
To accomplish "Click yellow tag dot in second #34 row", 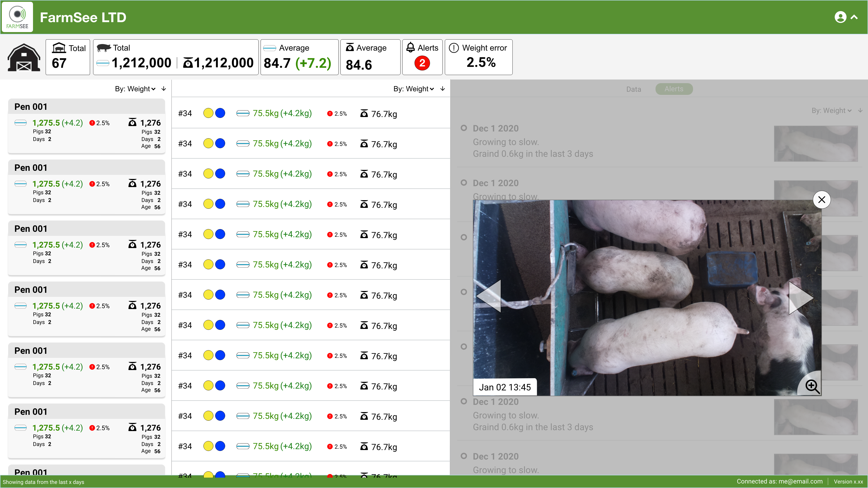I will [x=208, y=143].
